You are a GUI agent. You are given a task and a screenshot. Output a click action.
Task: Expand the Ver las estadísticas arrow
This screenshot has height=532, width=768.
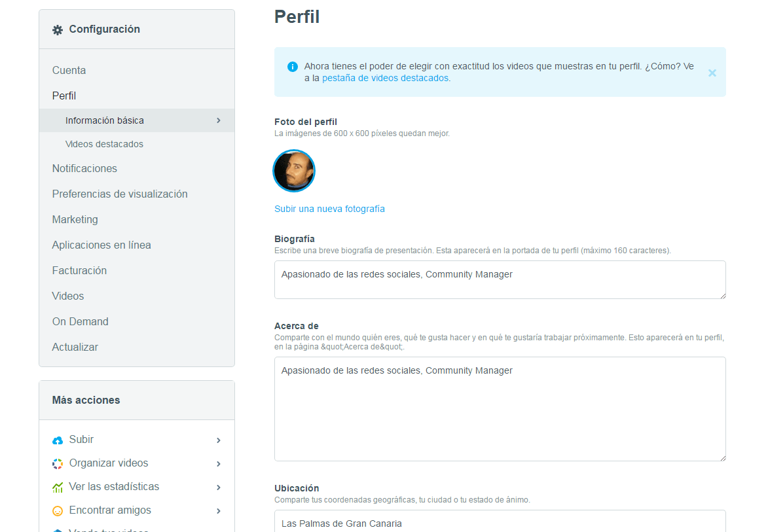point(219,488)
